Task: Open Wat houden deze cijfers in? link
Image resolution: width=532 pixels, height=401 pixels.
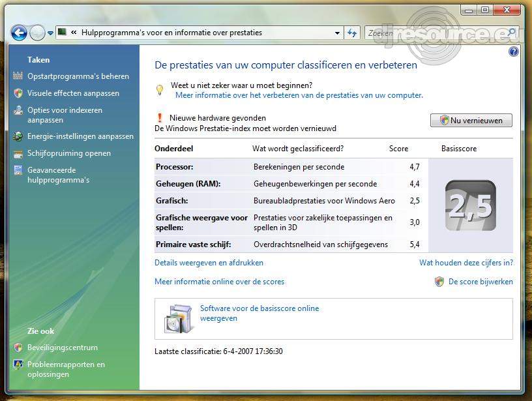Action: coord(466,263)
